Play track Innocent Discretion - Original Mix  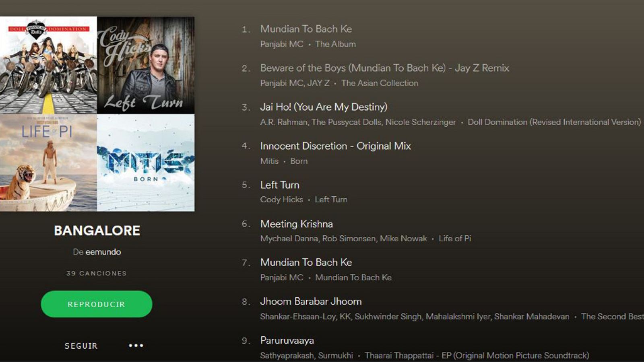(336, 146)
